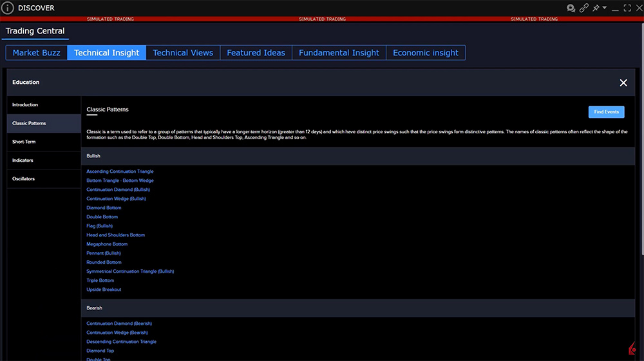This screenshot has height=361, width=644.
Task: Open the Diamond Top link
Action: click(100, 351)
